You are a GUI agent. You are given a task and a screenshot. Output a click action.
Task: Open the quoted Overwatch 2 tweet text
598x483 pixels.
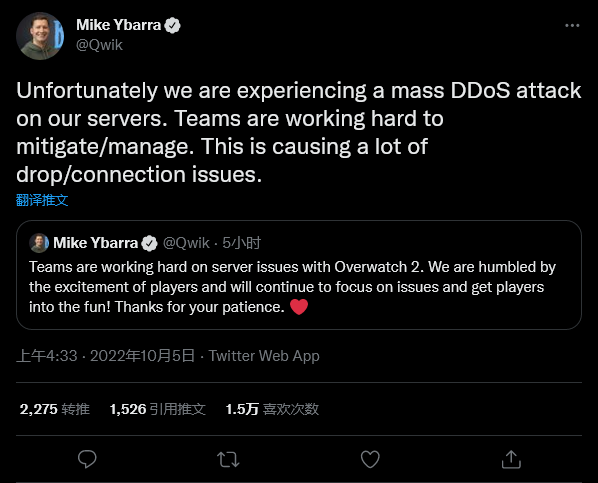click(292, 287)
